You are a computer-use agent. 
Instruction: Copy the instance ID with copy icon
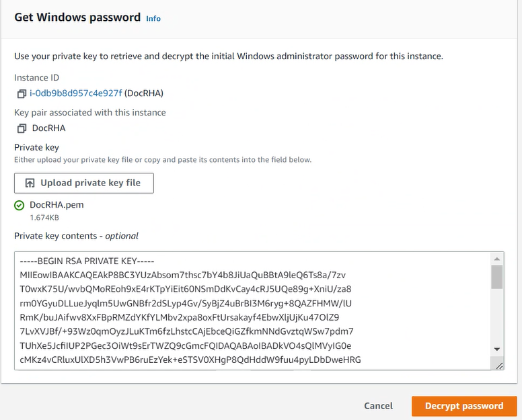pyautogui.click(x=22, y=94)
